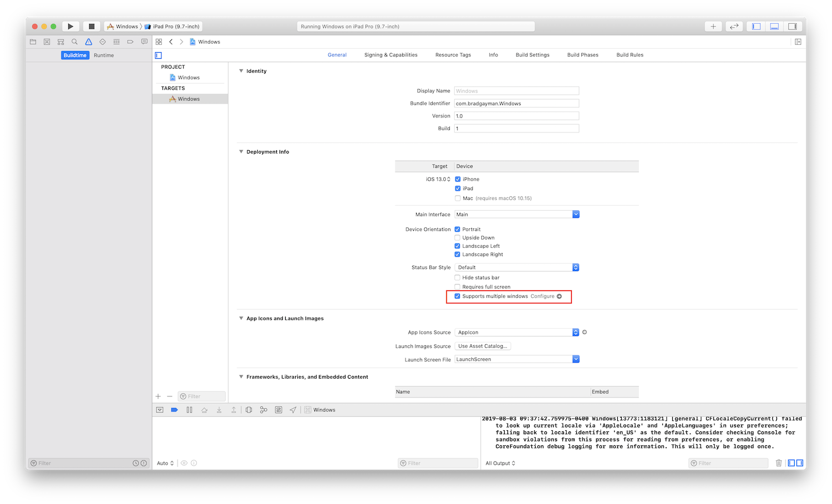Show only the variables view pane
Screen dimensions: 832x504
click(x=792, y=463)
